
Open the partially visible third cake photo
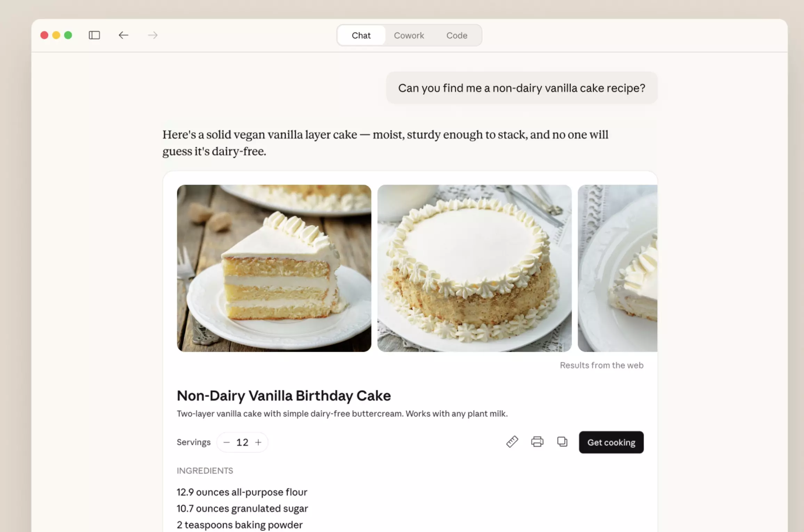click(617, 268)
